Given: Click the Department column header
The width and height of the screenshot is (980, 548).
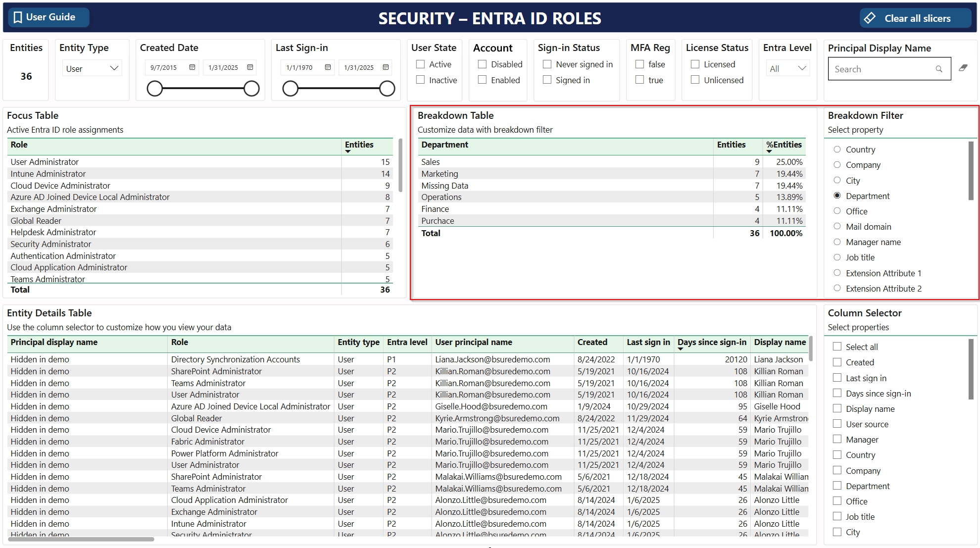Looking at the screenshot, I should pyautogui.click(x=444, y=145).
